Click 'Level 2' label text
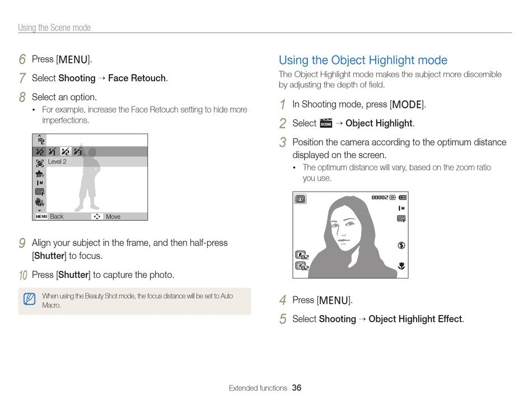 click(57, 161)
